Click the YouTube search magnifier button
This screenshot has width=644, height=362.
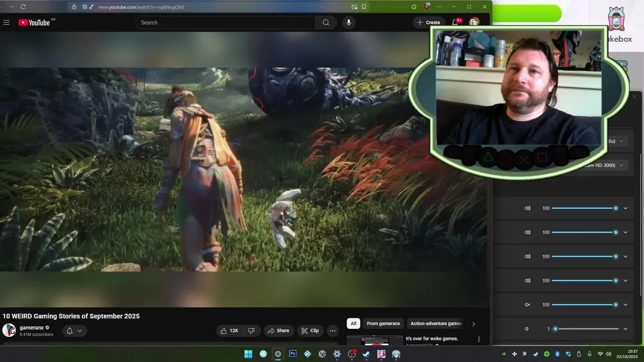(x=326, y=23)
